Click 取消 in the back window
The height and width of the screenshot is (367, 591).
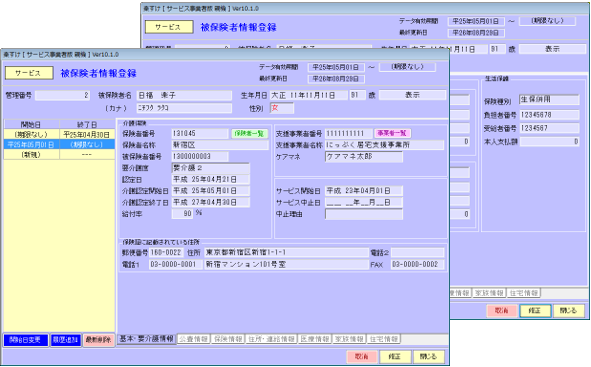tap(502, 310)
